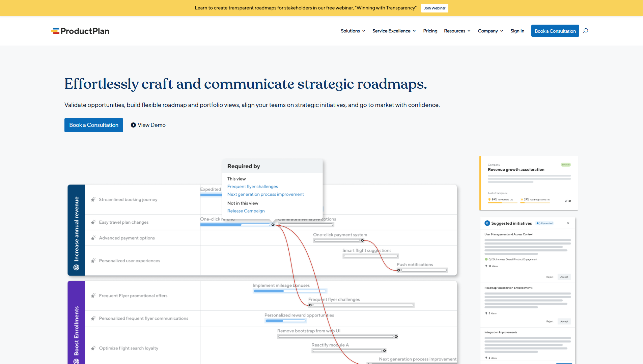Click icon next to Streamlined booking journey
Image resolution: width=643 pixels, height=364 pixels.
[x=93, y=199]
